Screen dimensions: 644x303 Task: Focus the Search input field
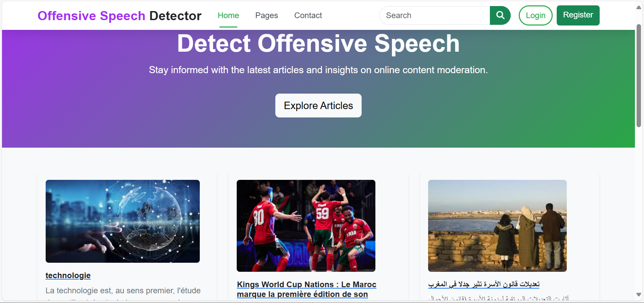click(x=435, y=15)
